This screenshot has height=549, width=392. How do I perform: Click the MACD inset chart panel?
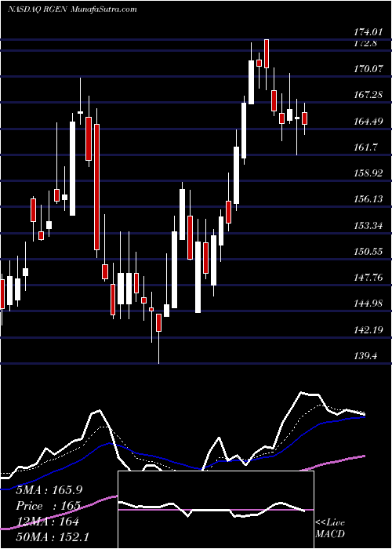pyautogui.click(x=216, y=510)
